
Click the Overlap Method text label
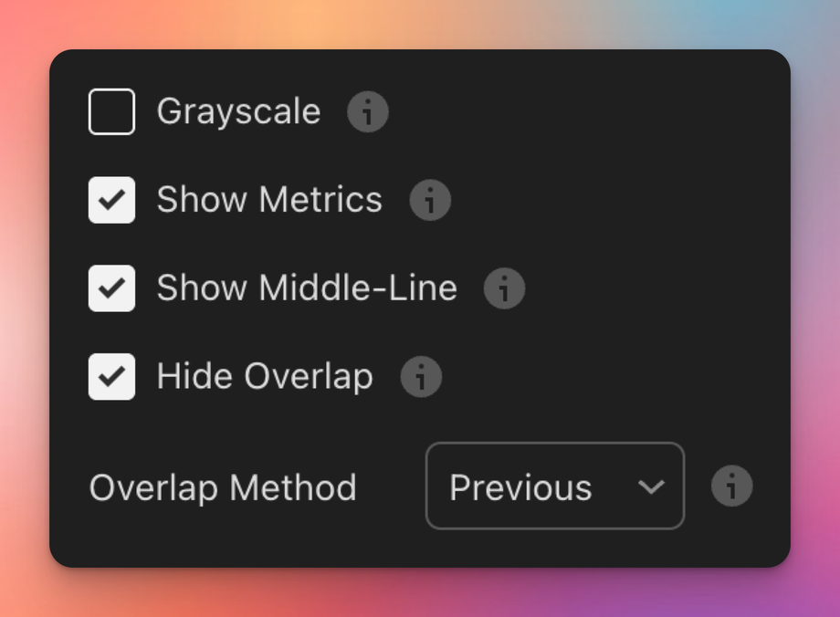coord(223,488)
